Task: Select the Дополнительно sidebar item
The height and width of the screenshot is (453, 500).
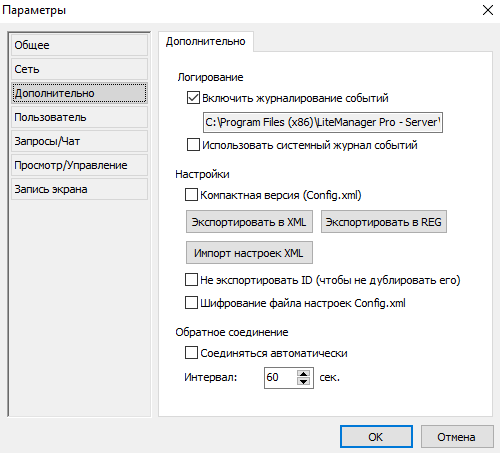Action: (79, 93)
